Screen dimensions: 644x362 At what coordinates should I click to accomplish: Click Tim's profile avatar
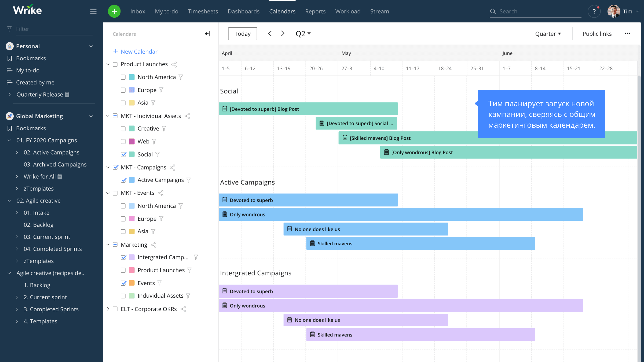pos(614,11)
